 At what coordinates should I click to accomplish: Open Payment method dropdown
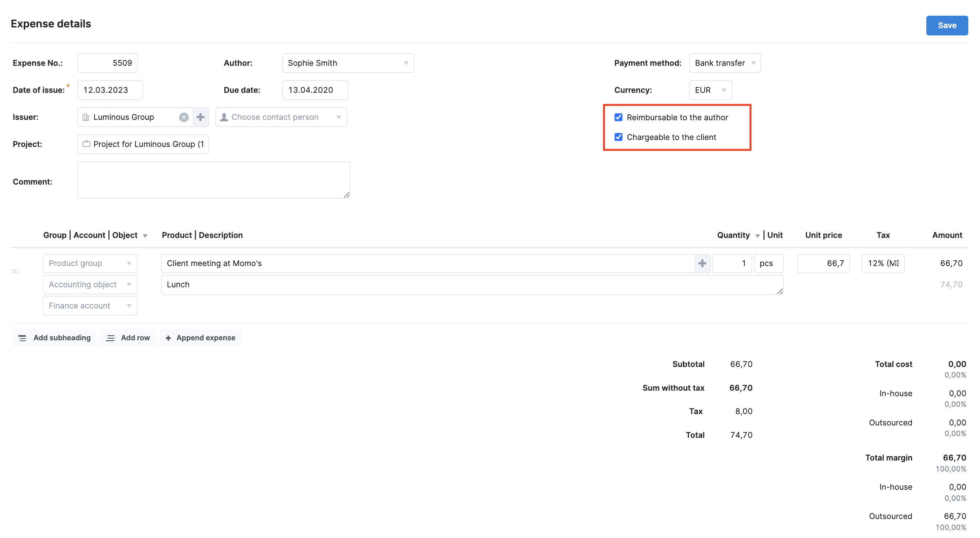click(x=725, y=63)
